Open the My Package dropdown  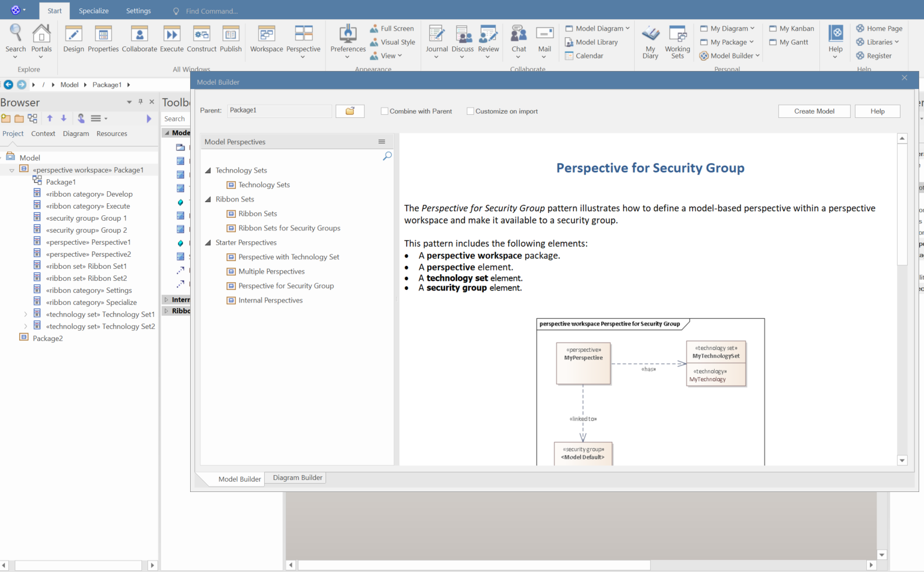click(x=727, y=42)
